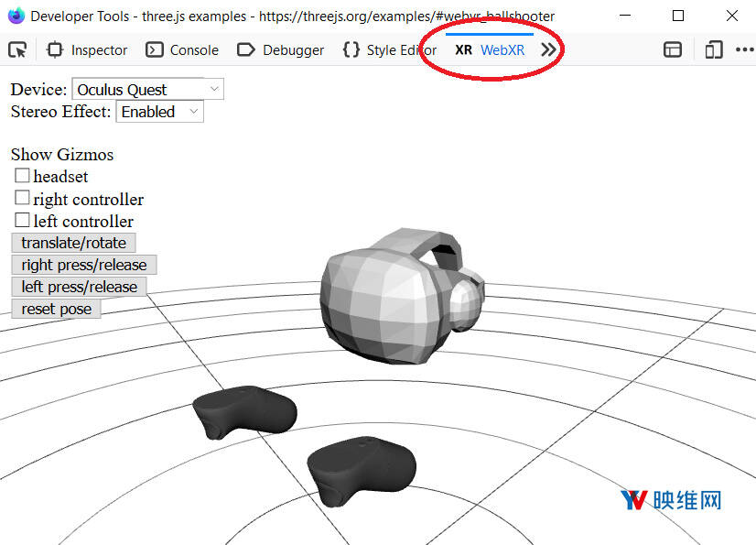
Task: Open the Console tab
Action: [x=183, y=49]
